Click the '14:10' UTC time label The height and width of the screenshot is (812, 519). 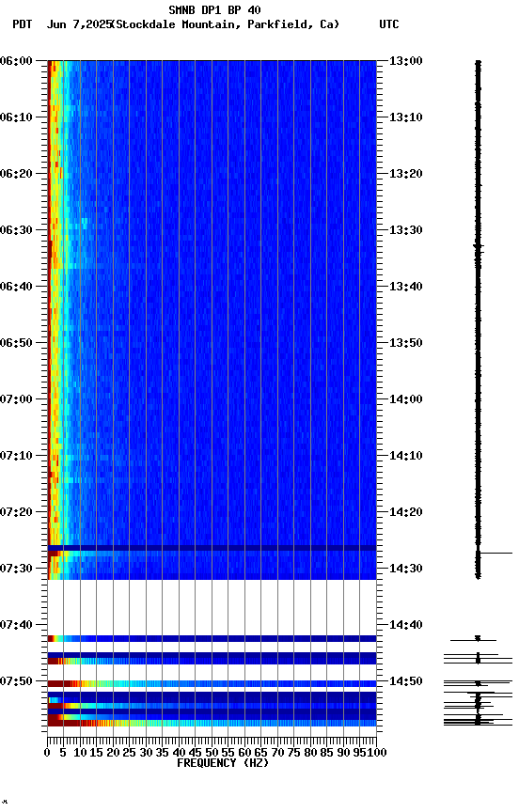(x=406, y=456)
